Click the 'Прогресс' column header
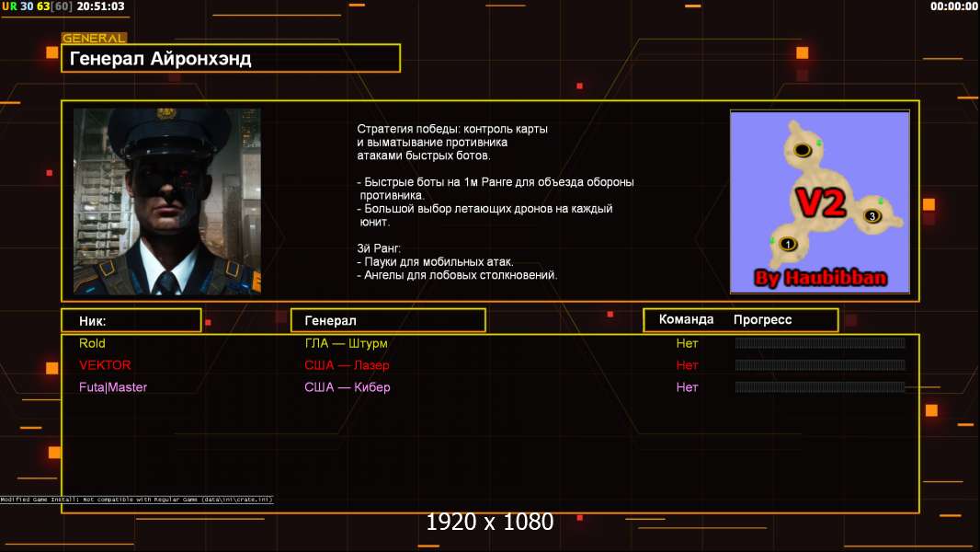 [x=762, y=319]
